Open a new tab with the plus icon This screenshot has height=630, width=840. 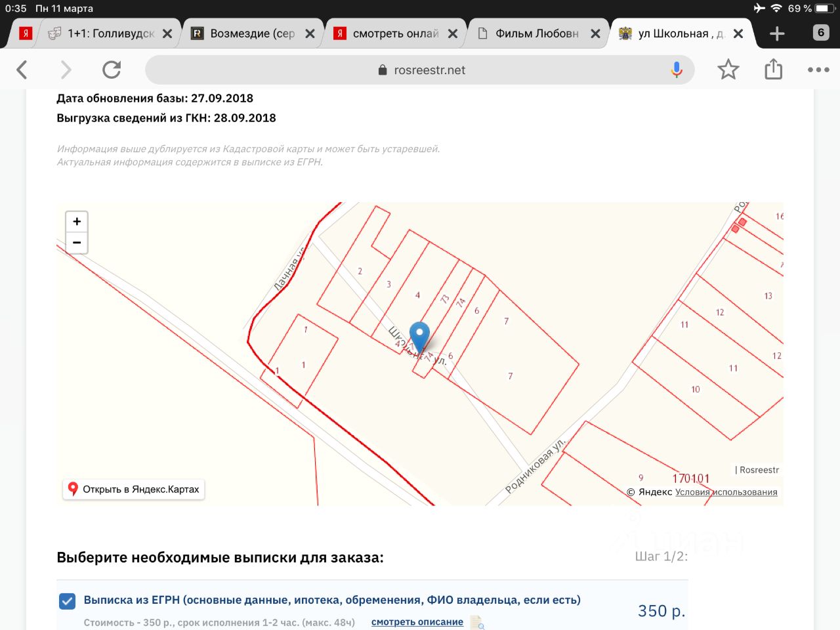(777, 33)
